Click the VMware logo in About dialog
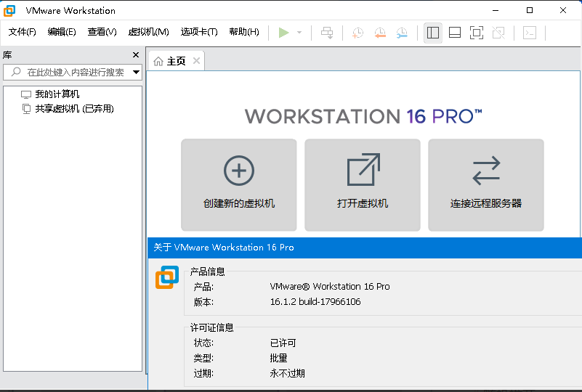The width and height of the screenshot is (582, 392). (x=167, y=277)
